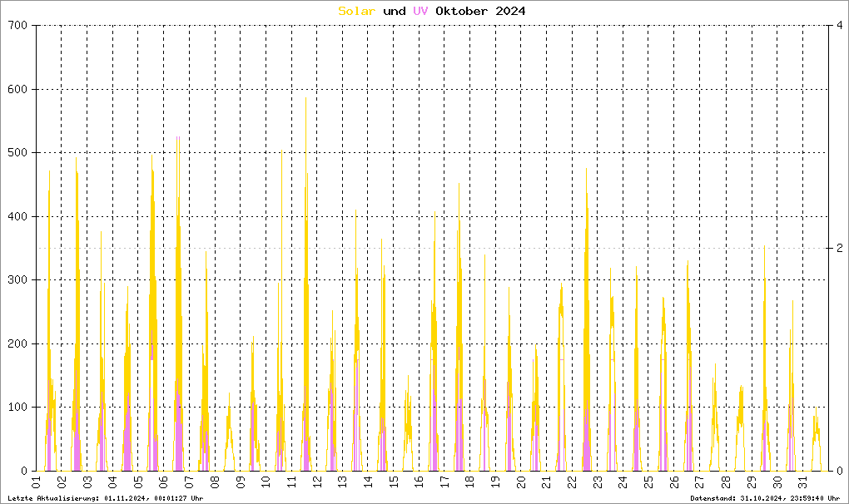Click day 06 on the date axis
The image size is (849, 504).
pos(164,482)
